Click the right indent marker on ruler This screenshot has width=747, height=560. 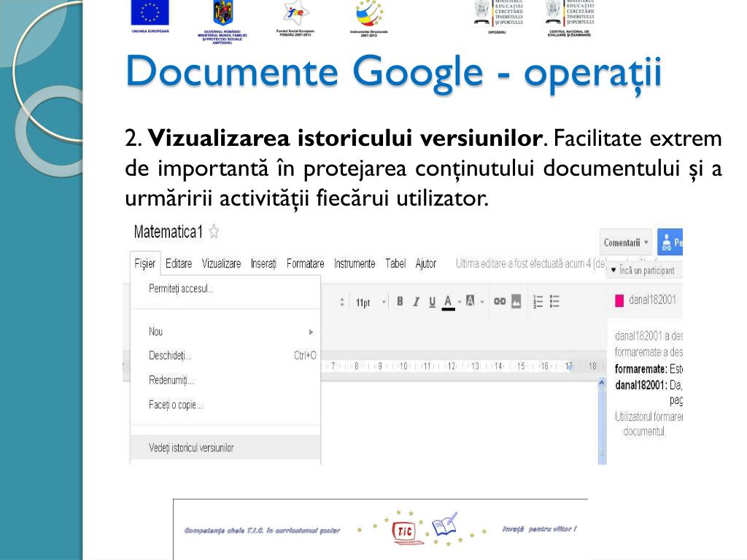569,366
